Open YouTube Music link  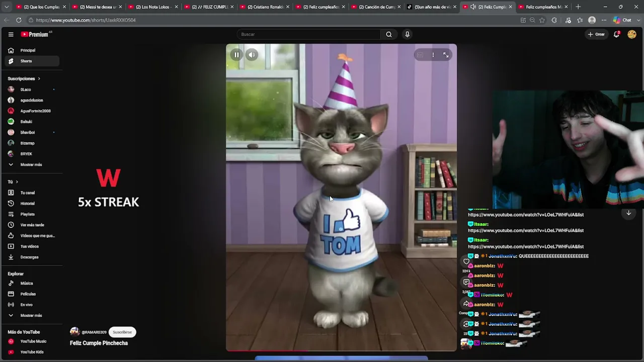[32, 341]
